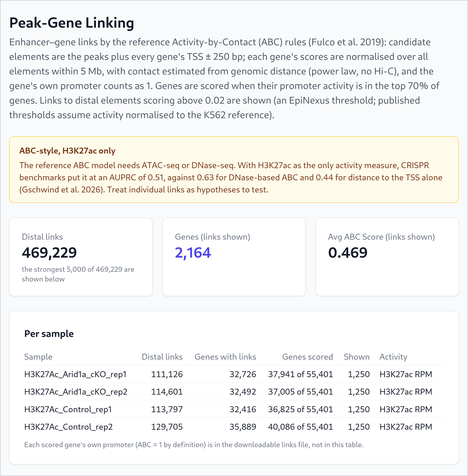Click genes scored '37,941 of 55,401'
This screenshot has height=476, width=468.
coord(301,374)
